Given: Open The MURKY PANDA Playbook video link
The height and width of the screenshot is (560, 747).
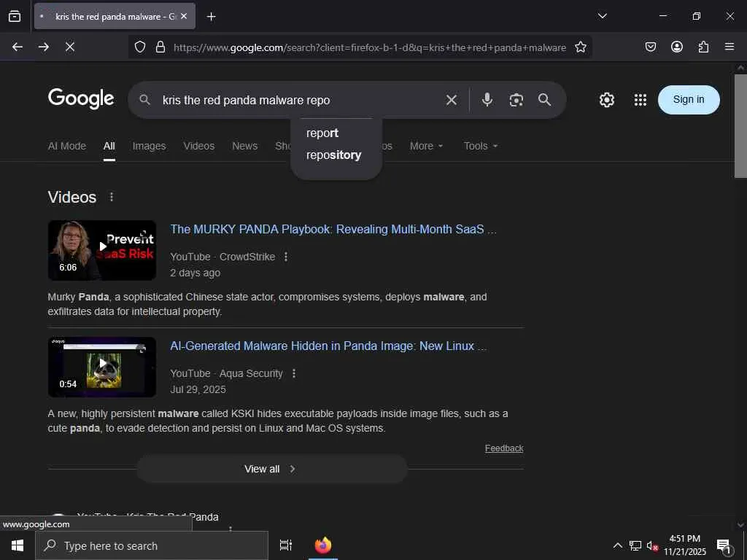Looking at the screenshot, I should click(x=333, y=229).
